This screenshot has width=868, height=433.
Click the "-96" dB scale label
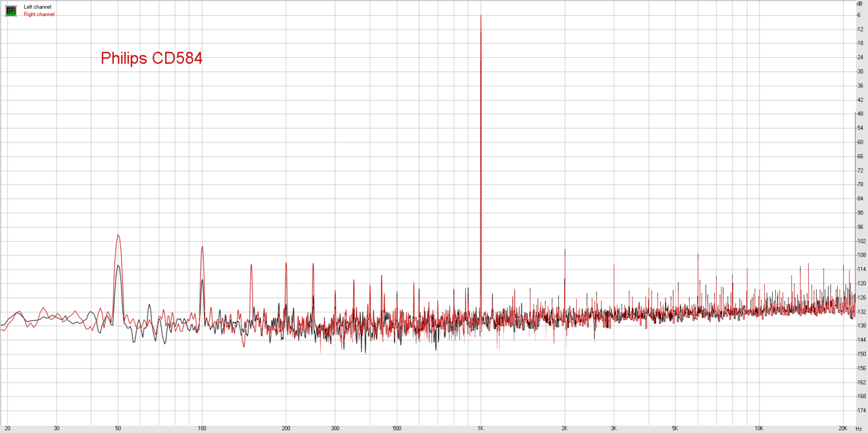tap(860, 227)
